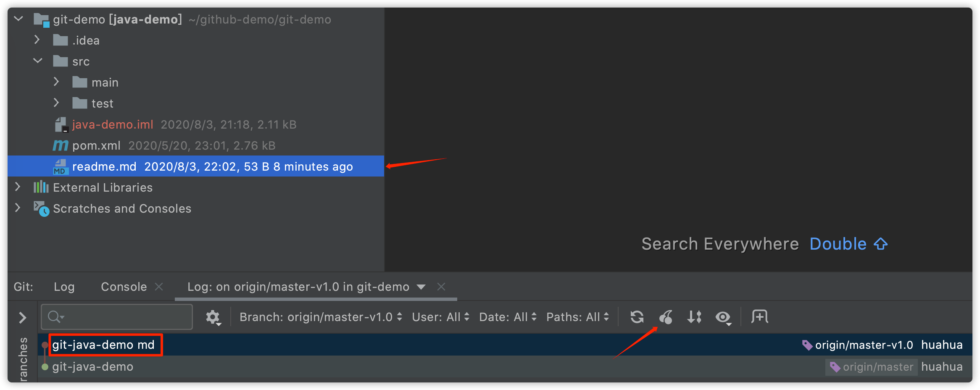Click the .idea folder icon
980x390 pixels.
pos(61,40)
